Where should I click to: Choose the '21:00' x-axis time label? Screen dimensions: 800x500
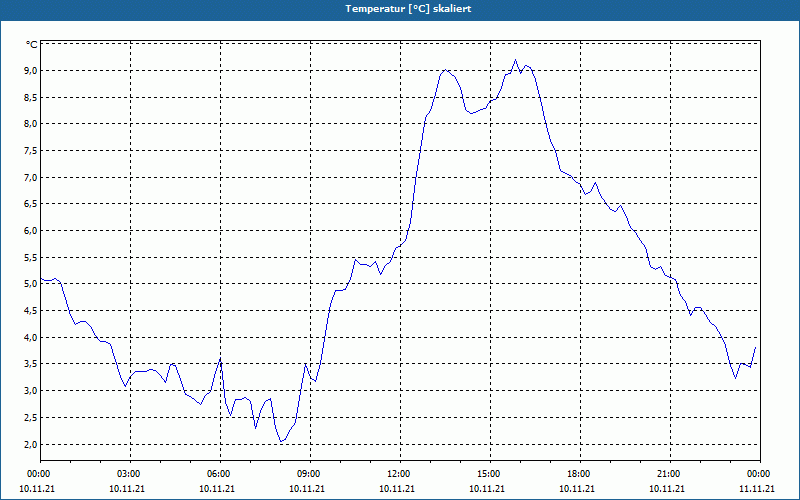coord(668,474)
